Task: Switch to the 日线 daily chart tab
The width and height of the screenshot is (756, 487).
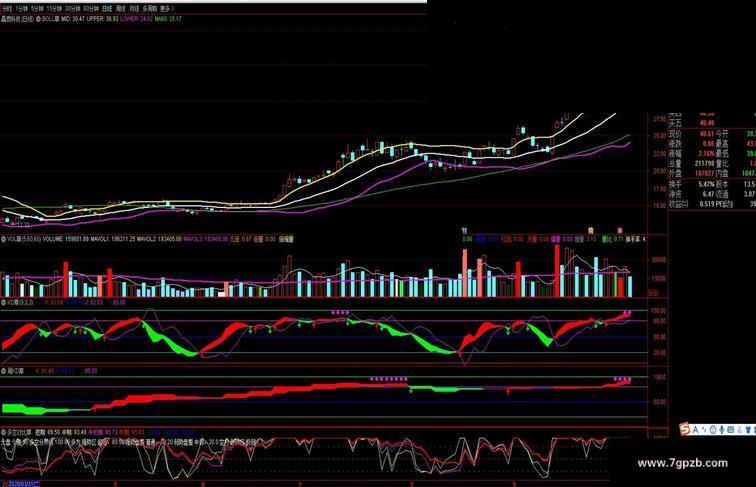Action: (x=107, y=9)
